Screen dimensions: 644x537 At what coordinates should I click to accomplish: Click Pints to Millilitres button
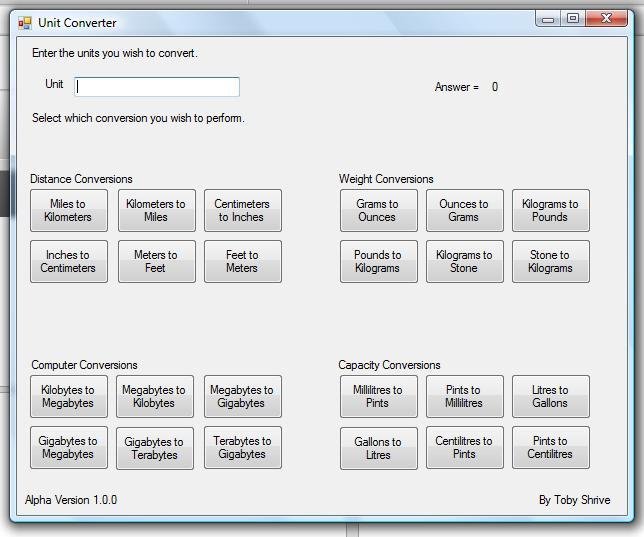tap(465, 396)
